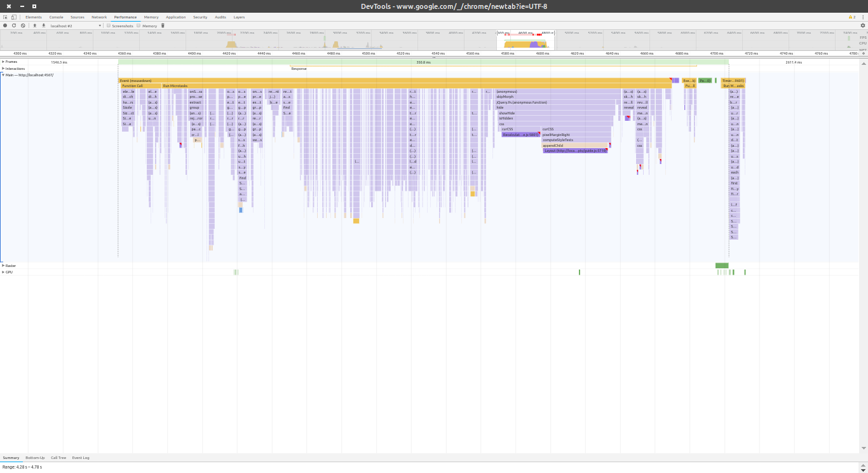Switch to the Network panel tab
The height and width of the screenshot is (473, 868).
click(x=99, y=17)
